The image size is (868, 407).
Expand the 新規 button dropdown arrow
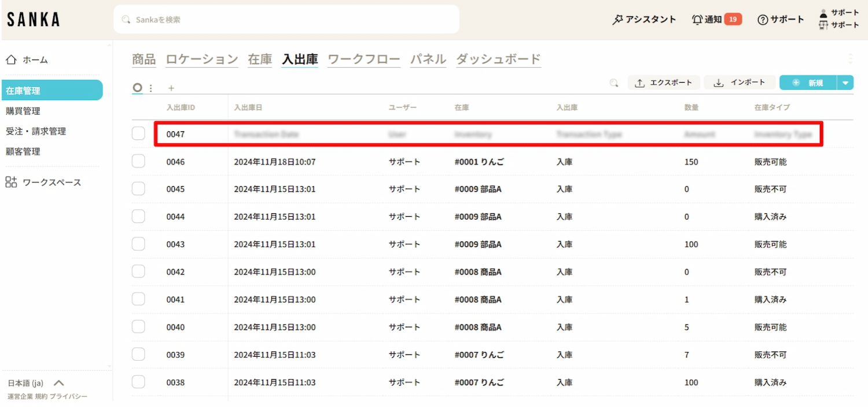pyautogui.click(x=845, y=83)
